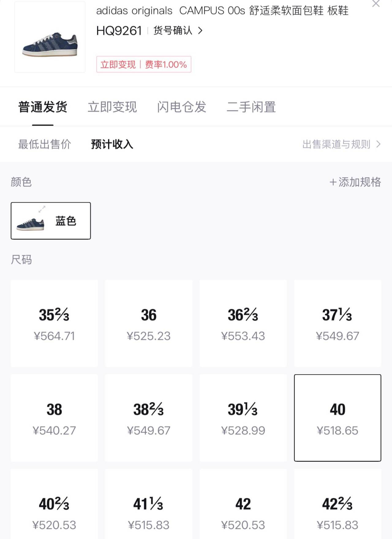This screenshot has height=539, width=392.
Task: Switch to the 闪电仓发 tab
Action: [182, 107]
